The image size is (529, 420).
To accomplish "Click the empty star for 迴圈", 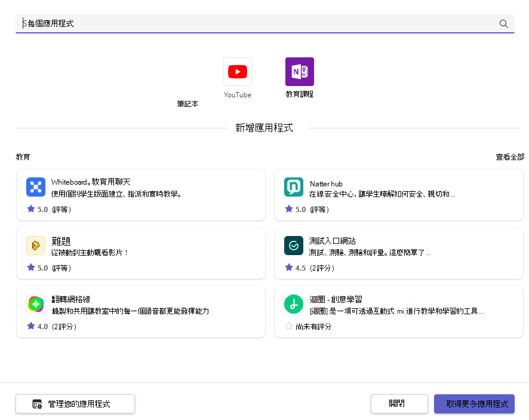I will coord(289,326).
